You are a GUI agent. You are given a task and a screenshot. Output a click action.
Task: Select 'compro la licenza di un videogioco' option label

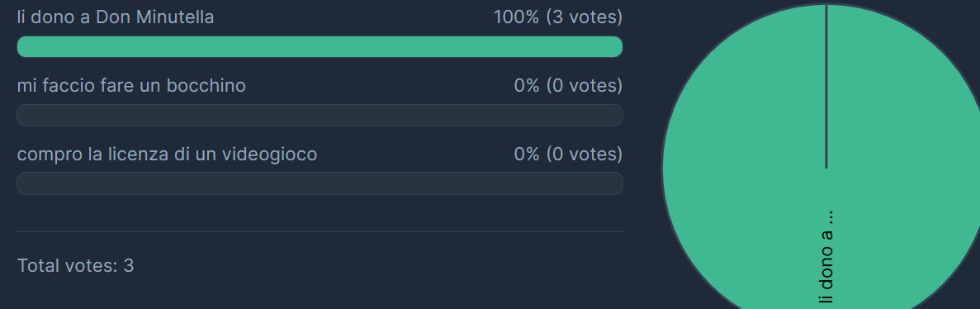(167, 153)
